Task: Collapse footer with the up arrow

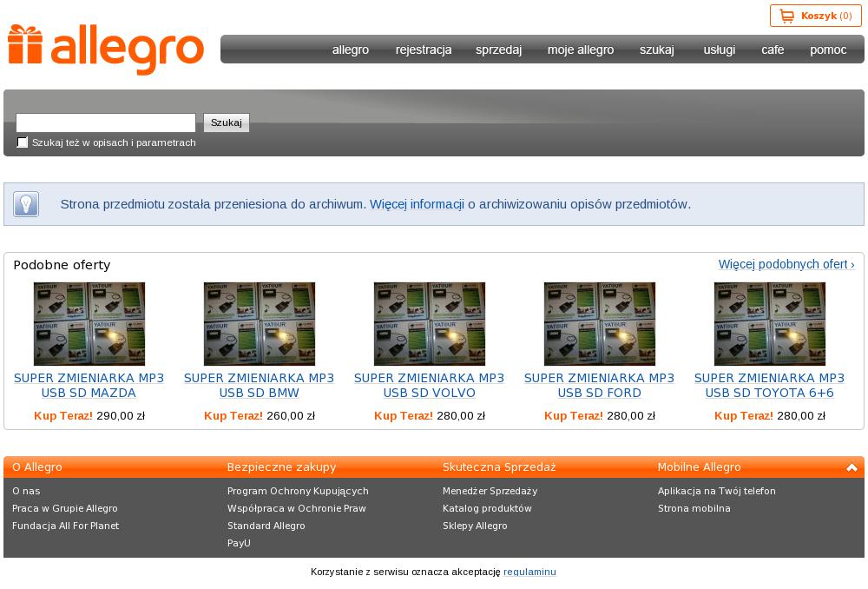Action: (x=852, y=467)
